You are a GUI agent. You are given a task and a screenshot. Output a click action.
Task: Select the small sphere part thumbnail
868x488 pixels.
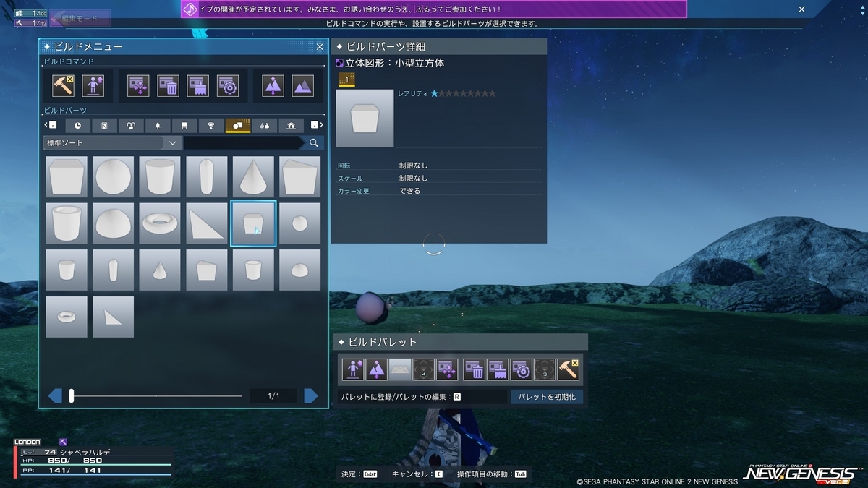[300, 223]
